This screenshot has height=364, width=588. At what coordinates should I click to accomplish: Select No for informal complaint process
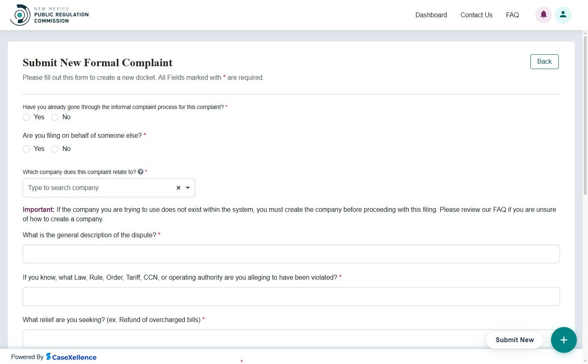click(x=55, y=117)
